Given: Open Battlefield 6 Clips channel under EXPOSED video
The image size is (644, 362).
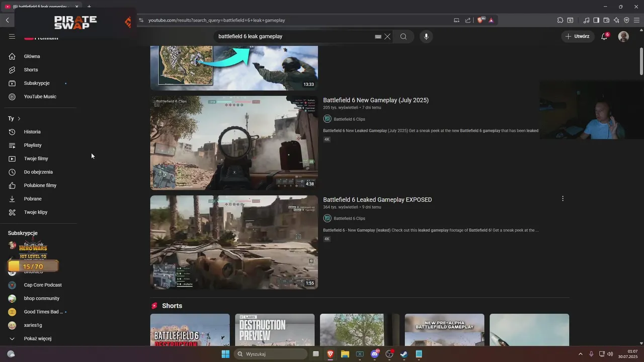Looking at the screenshot, I should (349, 218).
